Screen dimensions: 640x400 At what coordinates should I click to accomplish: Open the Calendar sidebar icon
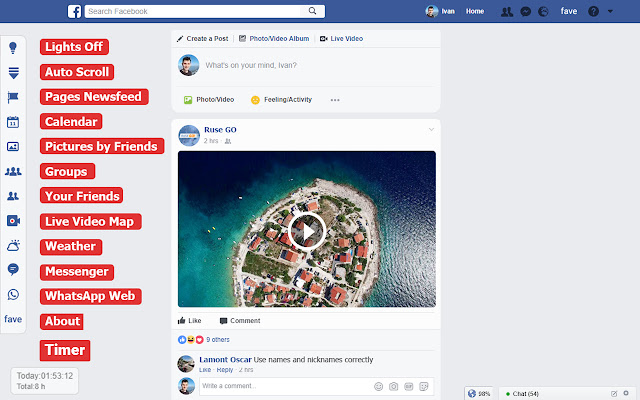tap(13, 122)
